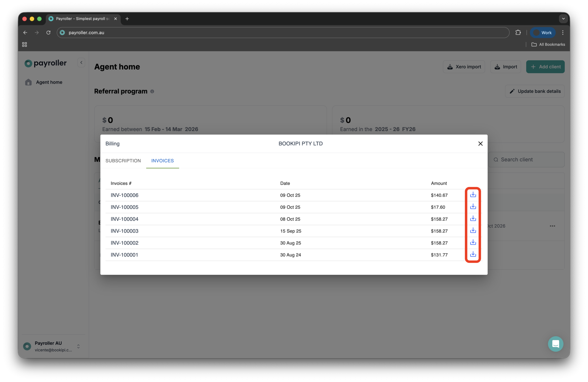
Task: Collapse the Payroller sidebar
Action: 81,62
